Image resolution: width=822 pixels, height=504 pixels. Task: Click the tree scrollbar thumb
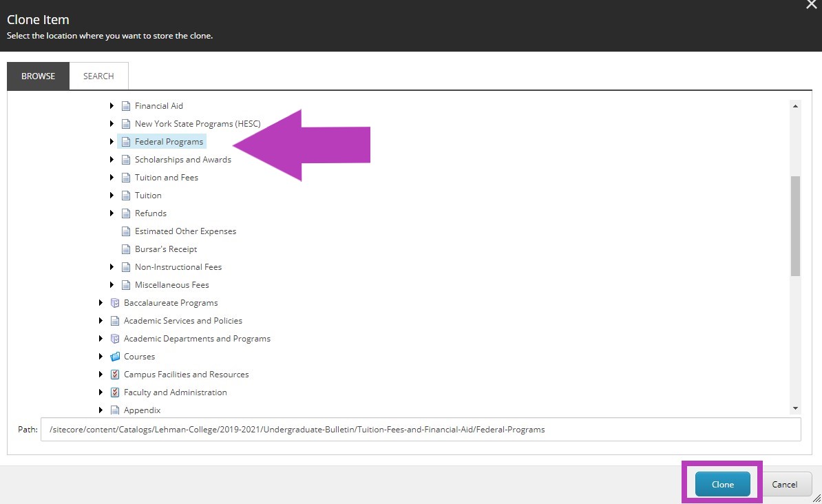click(795, 226)
